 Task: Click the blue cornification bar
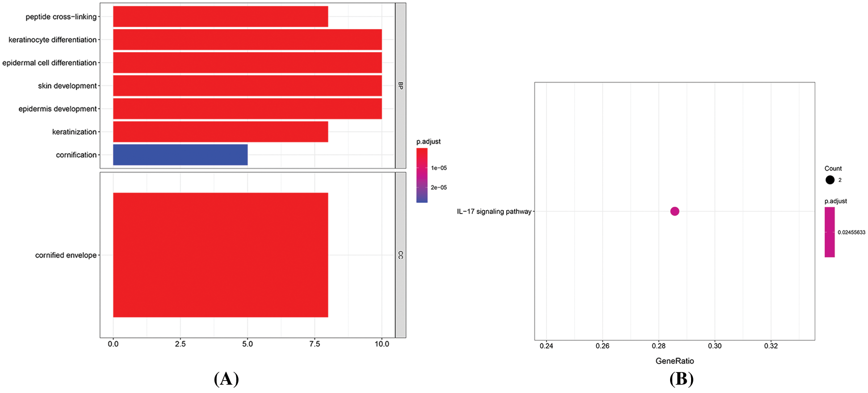[180, 155]
